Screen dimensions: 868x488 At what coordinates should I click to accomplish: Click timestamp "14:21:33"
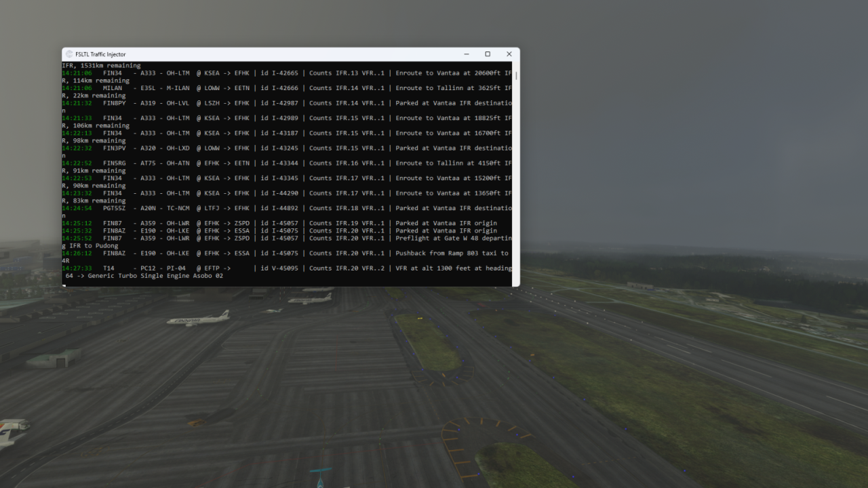(x=77, y=118)
